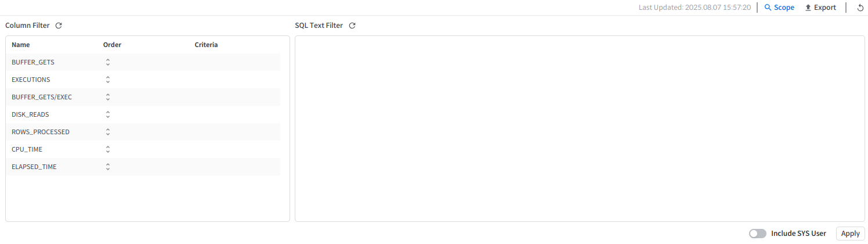The image size is (868, 244).
Task: Click the Export button label
Action: [x=824, y=8]
